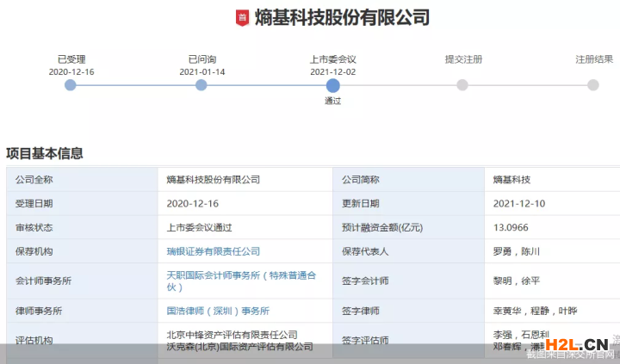This screenshot has height=364, width=620.
Task: Select the 通过 status label under timeline
Action: 332,101
